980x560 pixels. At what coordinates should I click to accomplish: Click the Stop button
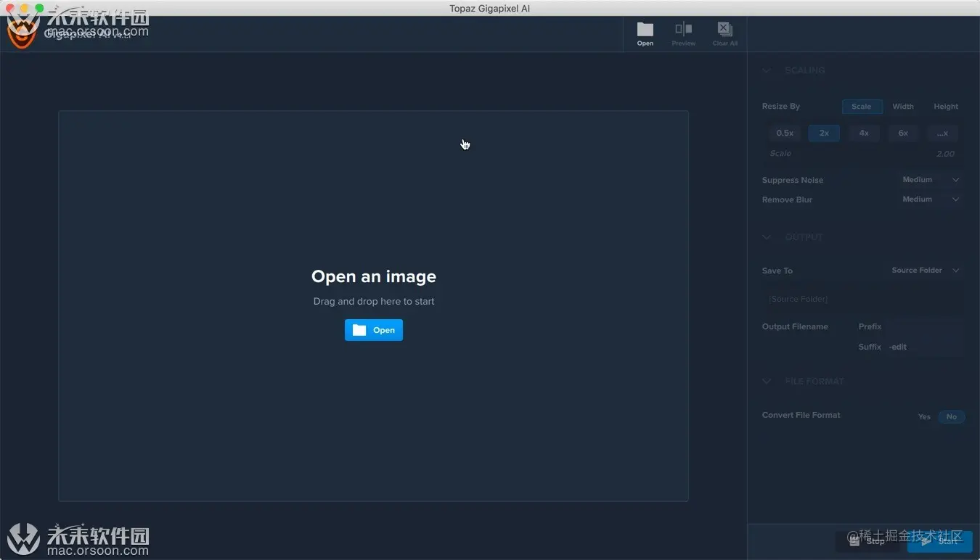click(x=868, y=541)
